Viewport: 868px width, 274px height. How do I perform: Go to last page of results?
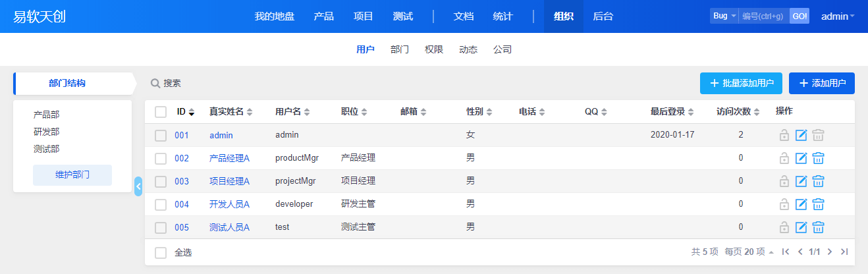pos(844,252)
